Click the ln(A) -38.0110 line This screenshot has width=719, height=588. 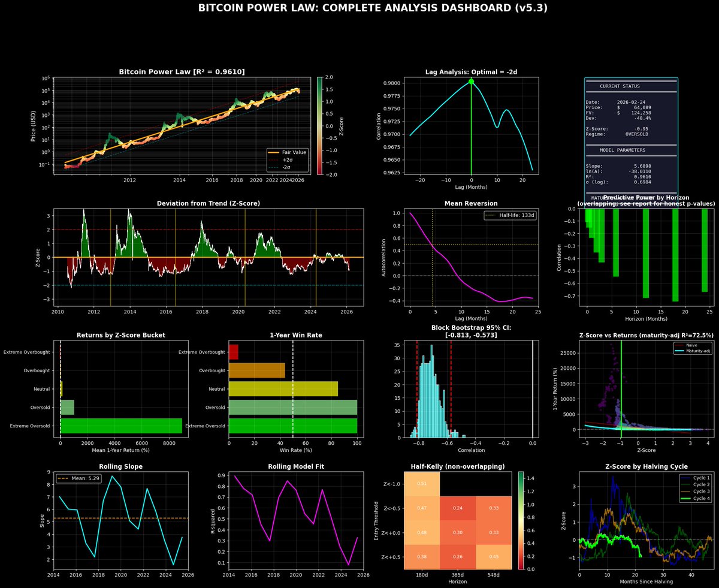[618, 171]
